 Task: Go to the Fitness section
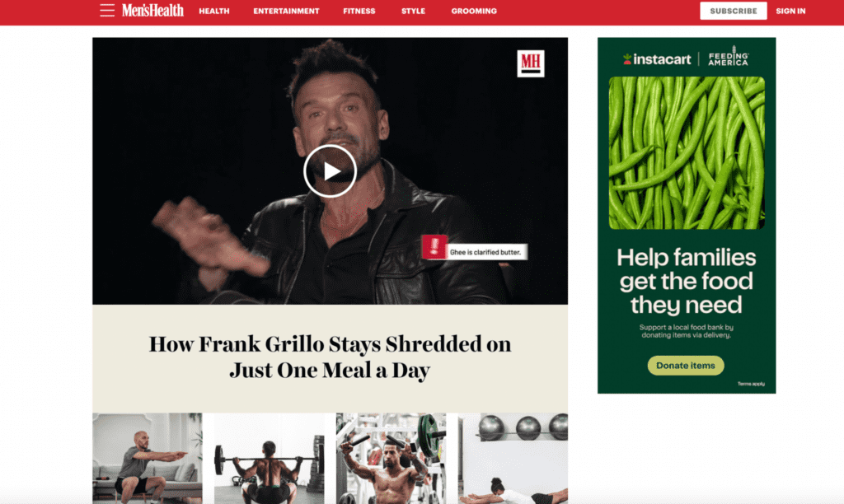(x=359, y=11)
